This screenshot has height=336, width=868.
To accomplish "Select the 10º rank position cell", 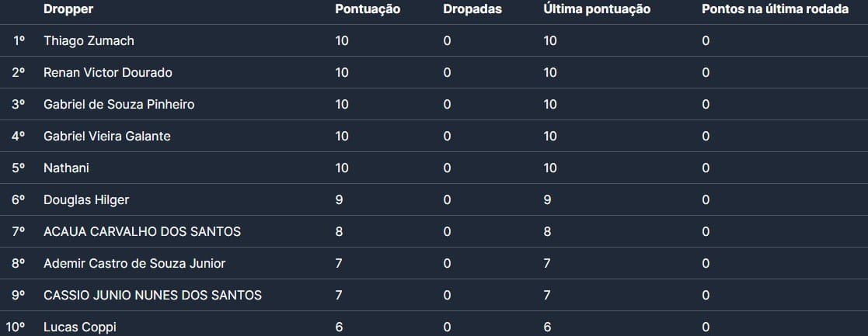I will 17,327.
